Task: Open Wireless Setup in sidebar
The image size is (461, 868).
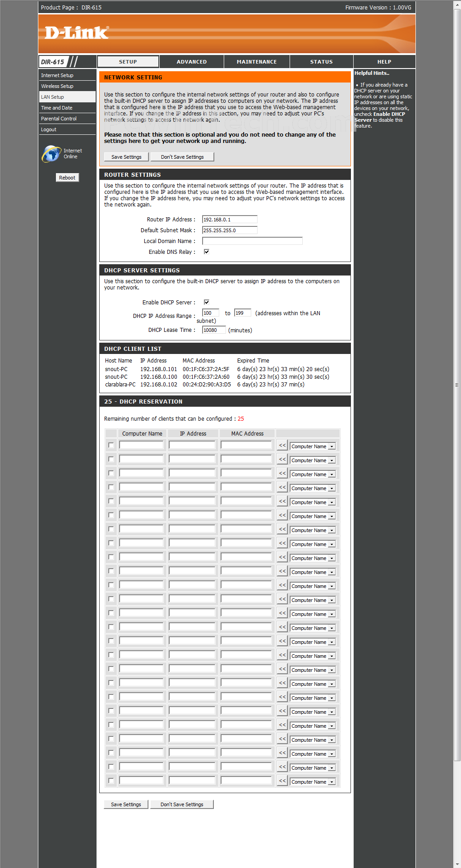Action: [x=67, y=86]
